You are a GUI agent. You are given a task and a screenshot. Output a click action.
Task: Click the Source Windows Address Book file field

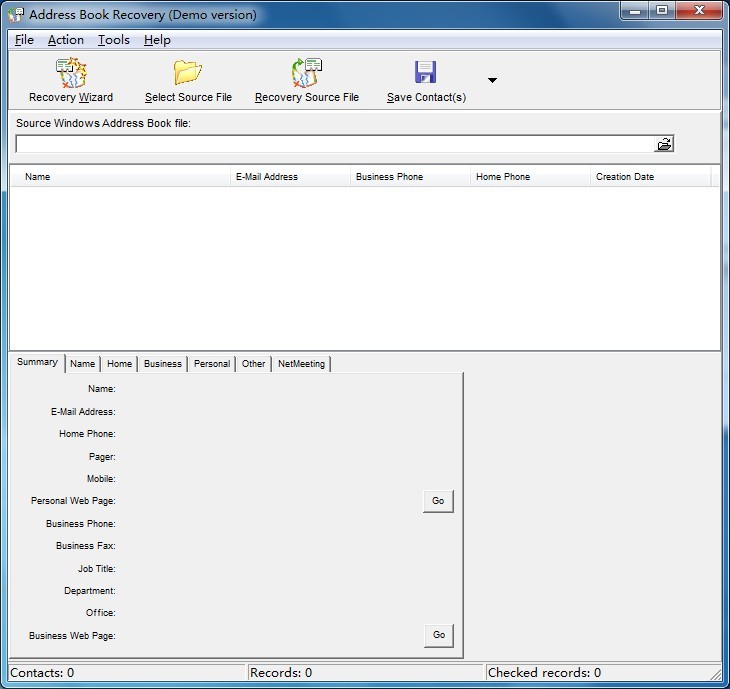click(334, 144)
